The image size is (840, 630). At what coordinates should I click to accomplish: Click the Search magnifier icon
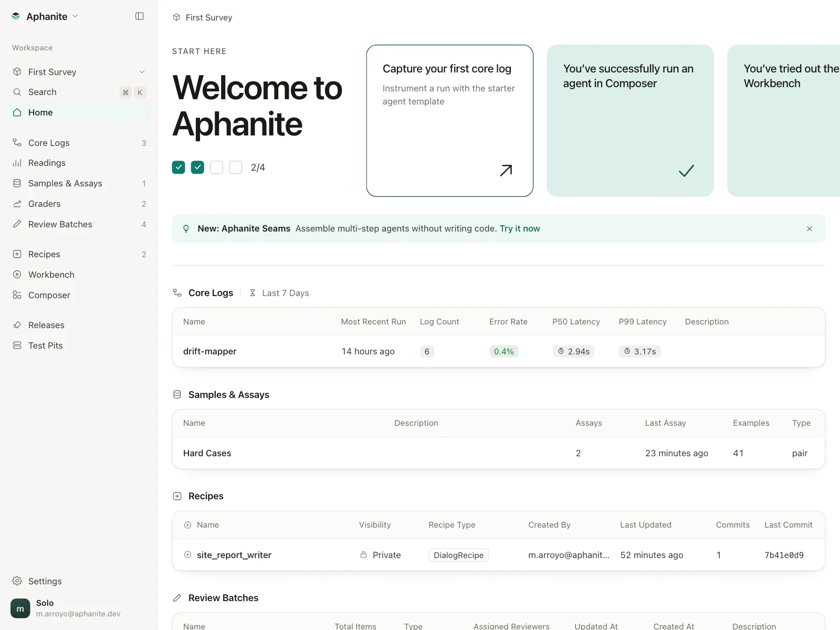[17, 92]
